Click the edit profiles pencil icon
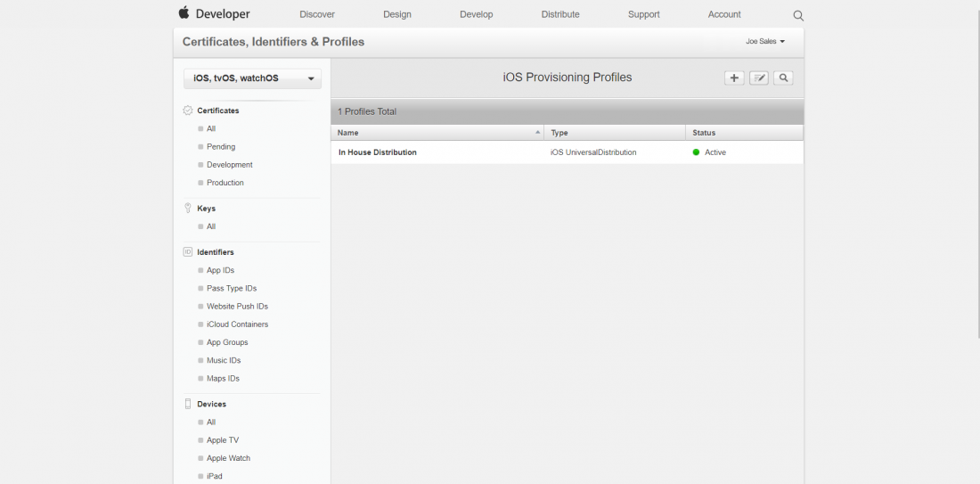The height and width of the screenshot is (484, 980). pos(759,78)
